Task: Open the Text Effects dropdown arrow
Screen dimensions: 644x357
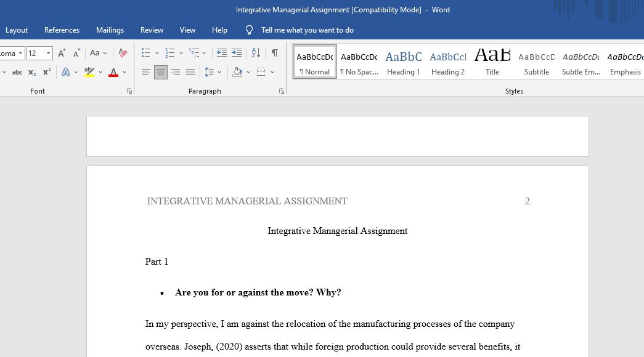Action: tap(76, 72)
